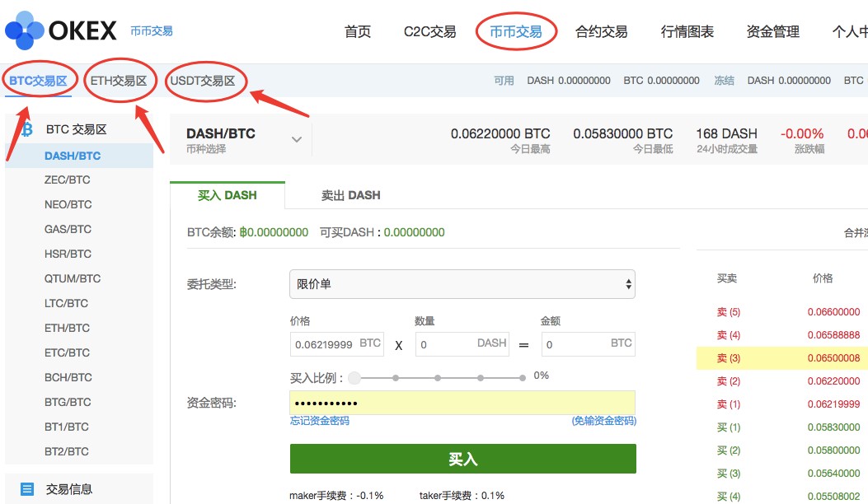The width and height of the screenshot is (868, 504).
Task: Click highlighted 卖 (3) order row
Action: click(781, 358)
